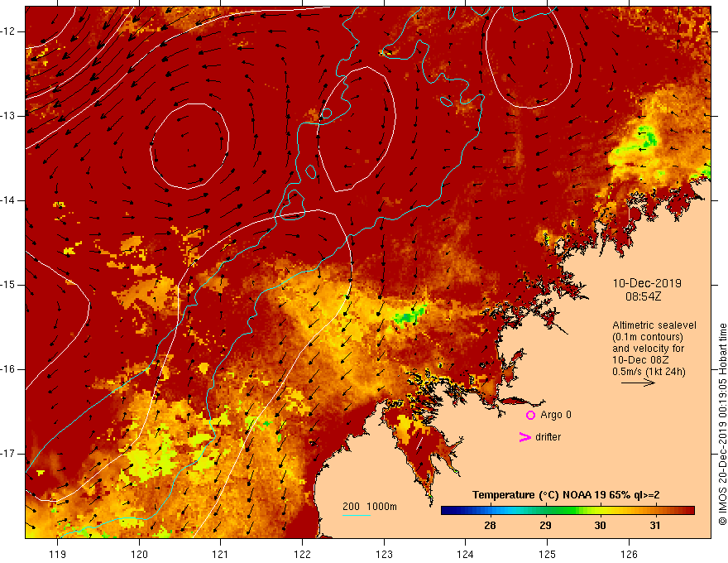Click the cyan 200 1000m contour legend line

(356, 515)
